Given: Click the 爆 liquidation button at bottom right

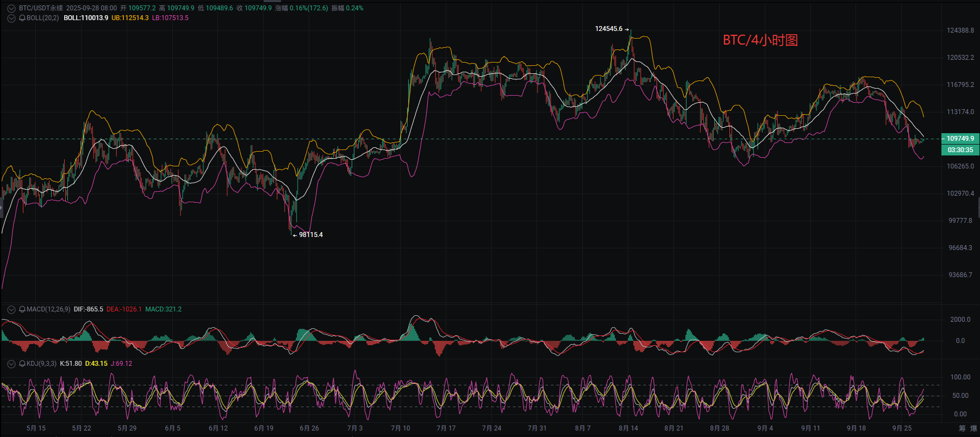Looking at the screenshot, I should [x=973, y=428].
